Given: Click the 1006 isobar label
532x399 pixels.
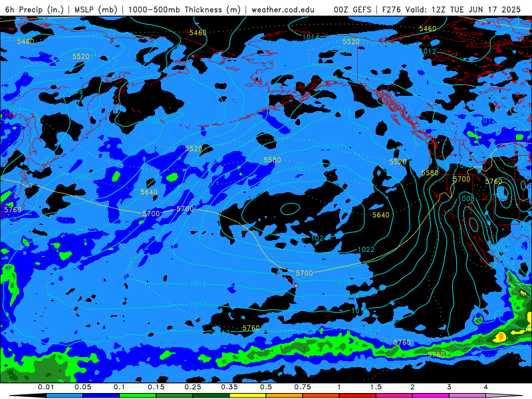Looking at the screenshot, I should pos(74,91).
